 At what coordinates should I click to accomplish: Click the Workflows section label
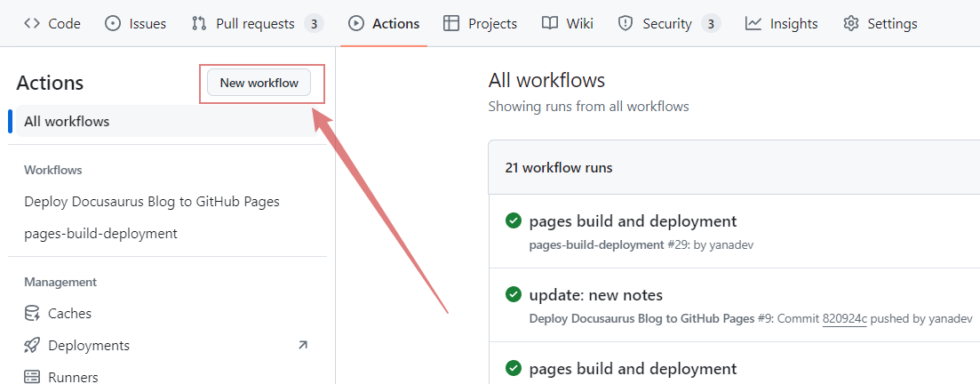53,170
